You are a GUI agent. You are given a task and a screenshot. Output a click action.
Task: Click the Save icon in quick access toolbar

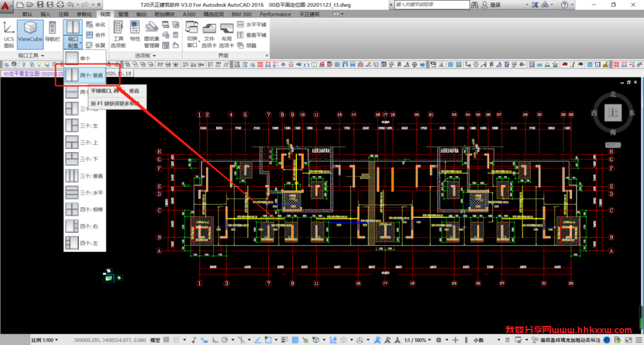click(x=40, y=5)
